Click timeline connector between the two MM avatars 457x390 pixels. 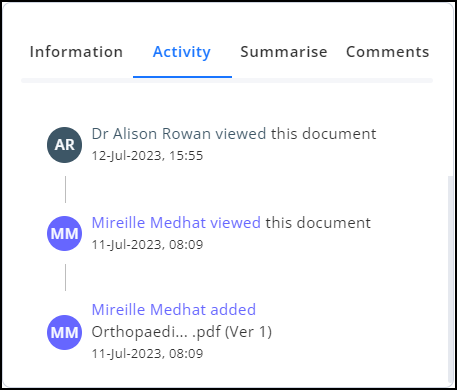pos(65,277)
